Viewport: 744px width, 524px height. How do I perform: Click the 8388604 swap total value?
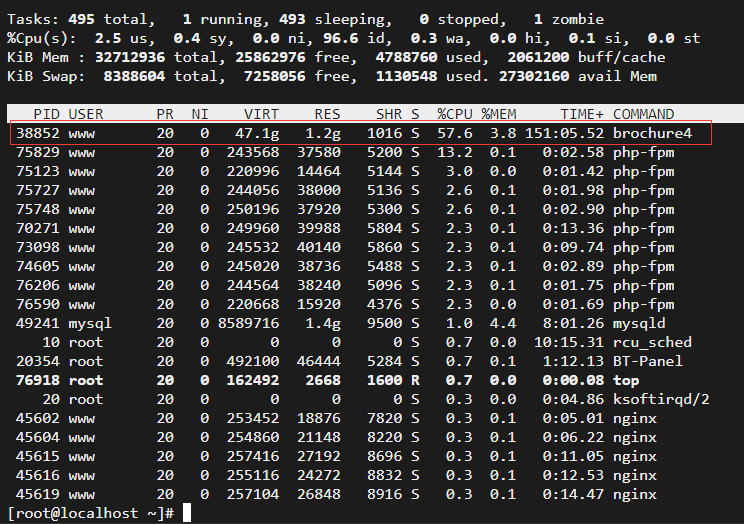pyautogui.click(x=134, y=76)
